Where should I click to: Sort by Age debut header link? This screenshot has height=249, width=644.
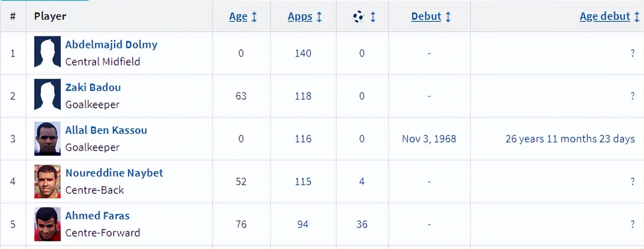click(605, 17)
